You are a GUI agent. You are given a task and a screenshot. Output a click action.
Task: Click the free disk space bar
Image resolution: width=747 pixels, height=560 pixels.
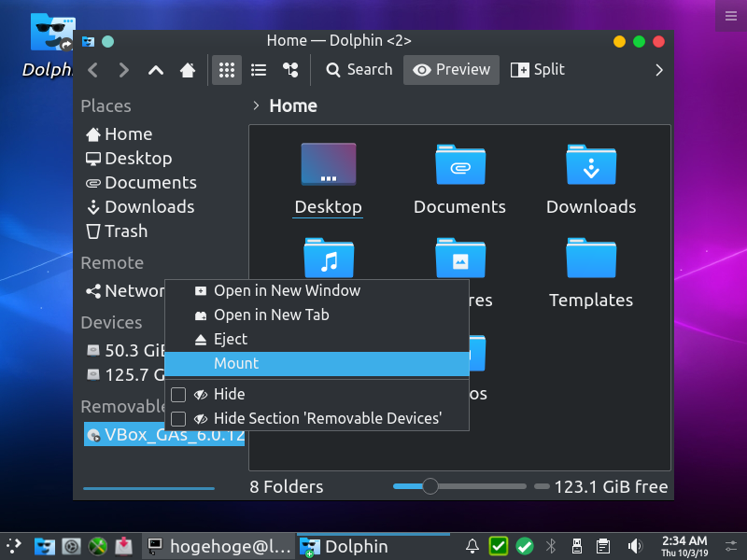pyautogui.click(x=542, y=486)
